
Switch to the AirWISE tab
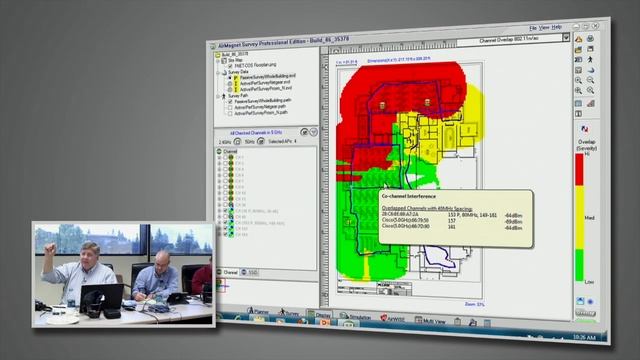coord(393,319)
